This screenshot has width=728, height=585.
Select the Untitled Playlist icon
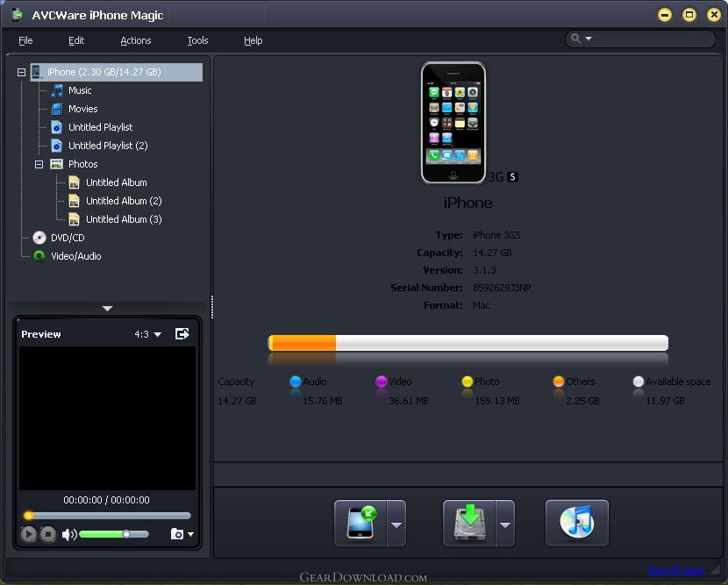(57, 127)
